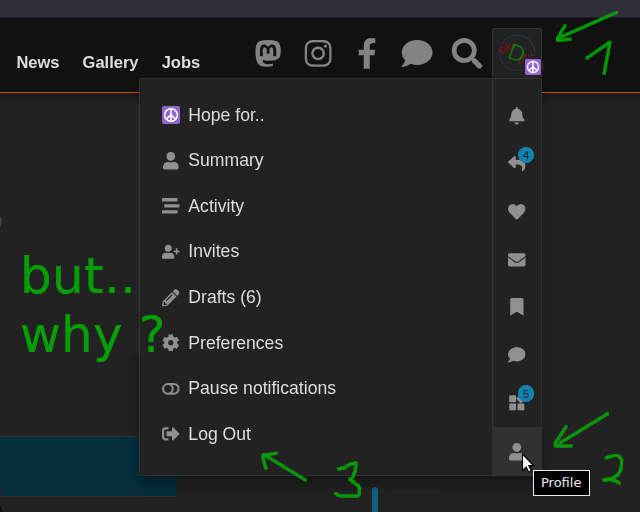Collapse the user menu via avatar

click(x=517, y=53)
